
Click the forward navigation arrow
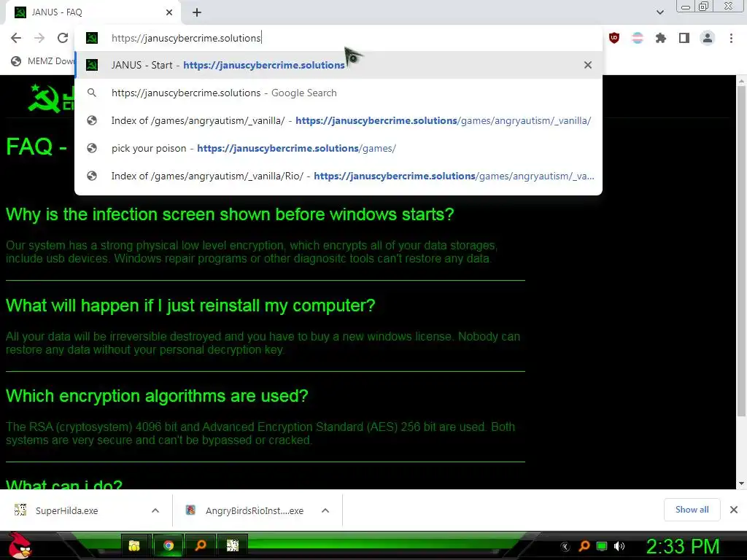39,38
